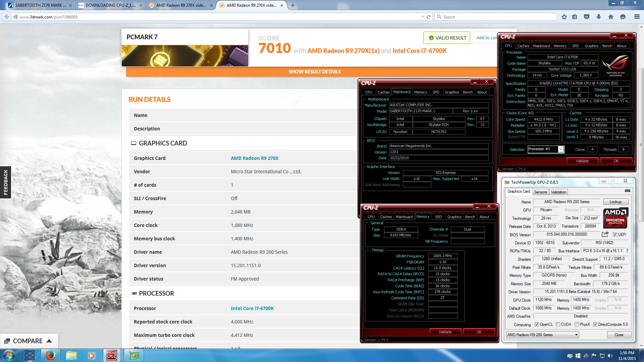Click OK in the Memory CPU-Z window

click(479, 332)
